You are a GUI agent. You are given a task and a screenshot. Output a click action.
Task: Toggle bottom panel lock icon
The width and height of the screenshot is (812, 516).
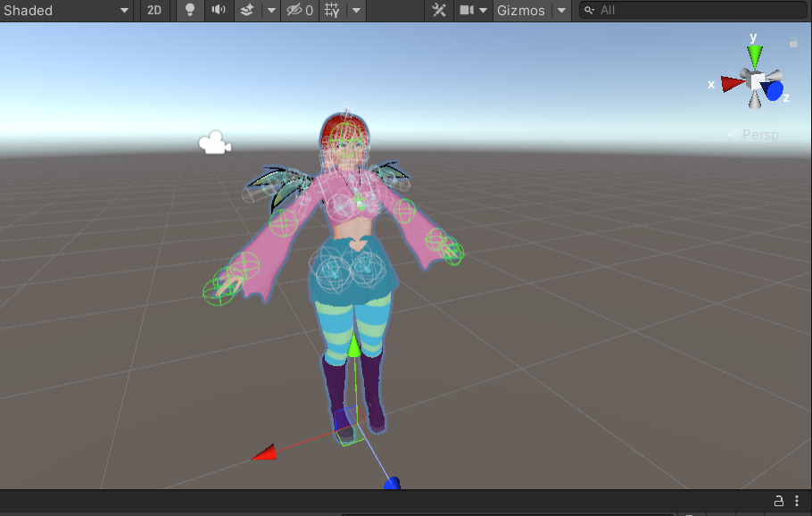(x=778, y=501)
